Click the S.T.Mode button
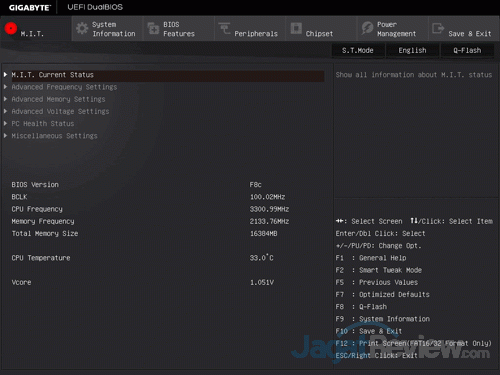This screenshot has width=500, height=375. [358, 51]
